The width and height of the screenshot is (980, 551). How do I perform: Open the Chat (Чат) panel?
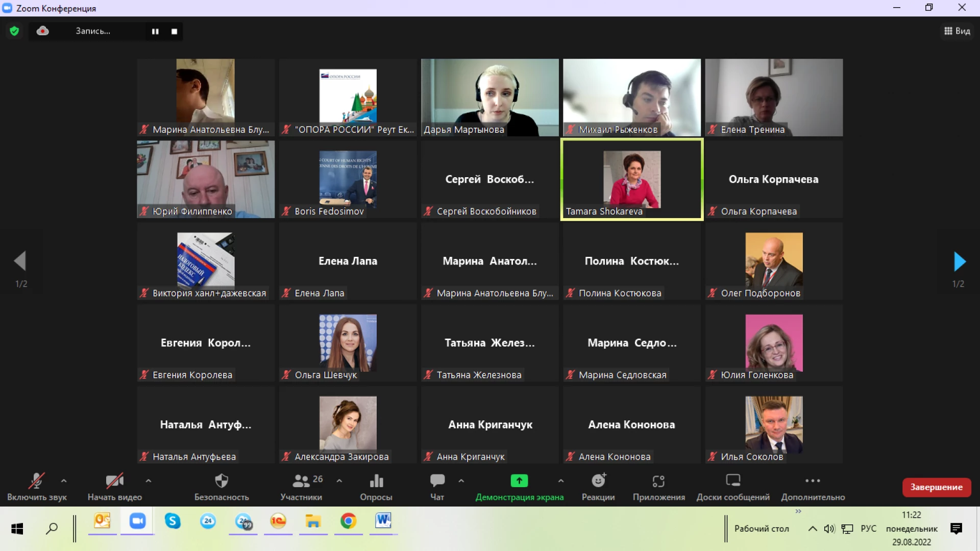click(x=437, y=481)
